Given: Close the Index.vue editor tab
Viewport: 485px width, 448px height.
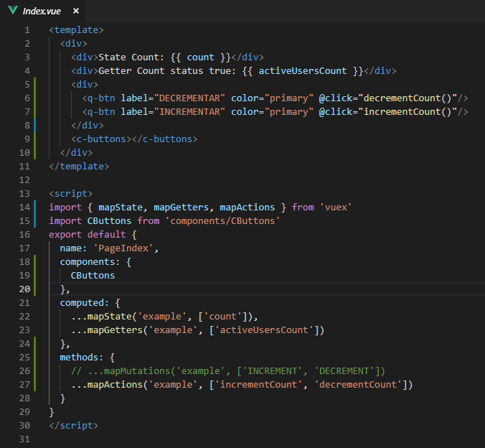Looking at the screenshot, I should (x=76, y=11).
